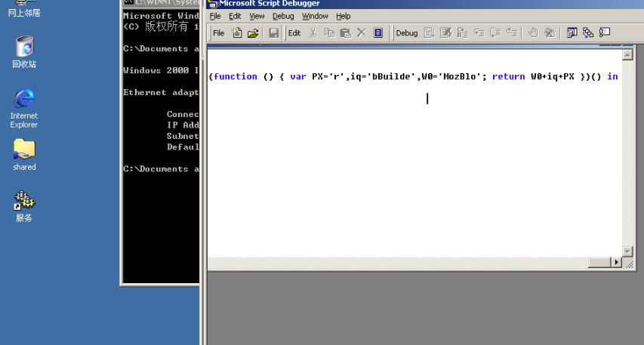The width and height of the screenshot is (644, 345).
Task: Clear all breakpoints icon
Action: click(x=550, y=33)
